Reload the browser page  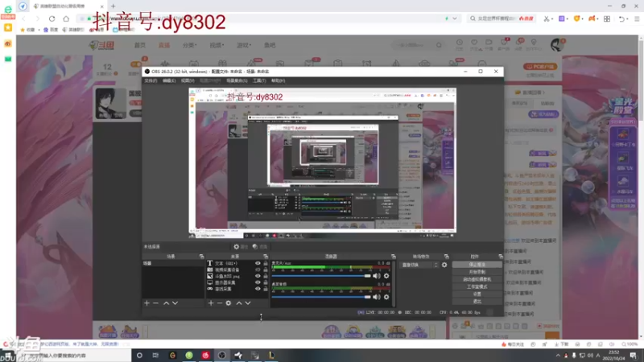pos(52,19)
